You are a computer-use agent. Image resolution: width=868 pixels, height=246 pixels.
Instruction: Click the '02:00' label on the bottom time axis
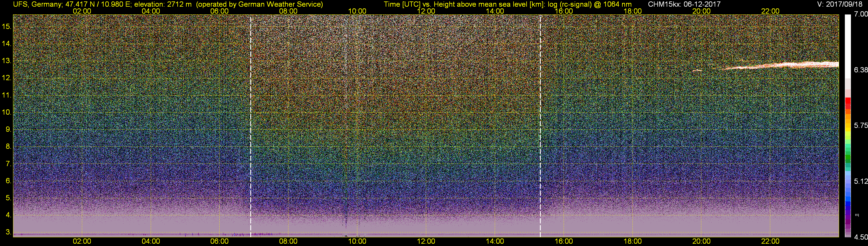82,241
